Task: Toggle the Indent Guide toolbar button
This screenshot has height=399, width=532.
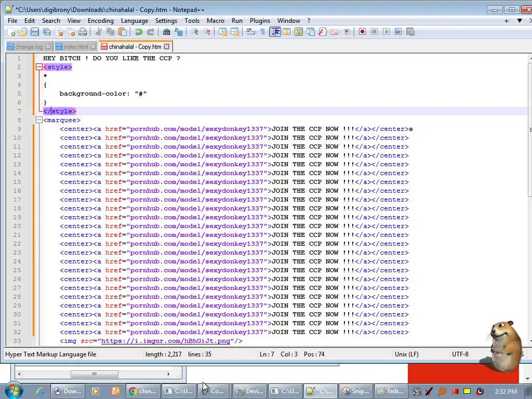Action: pos(275,32)
